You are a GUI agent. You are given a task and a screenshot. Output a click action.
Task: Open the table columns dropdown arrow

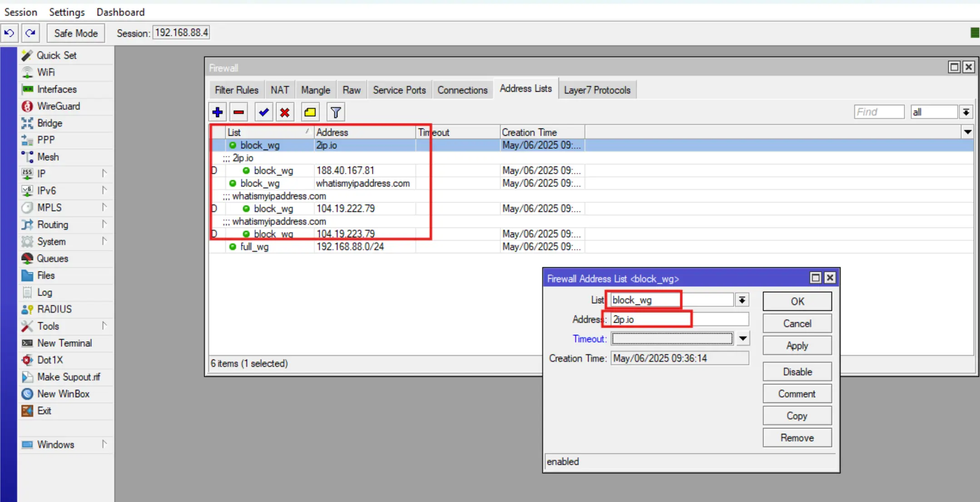(968, 132)
